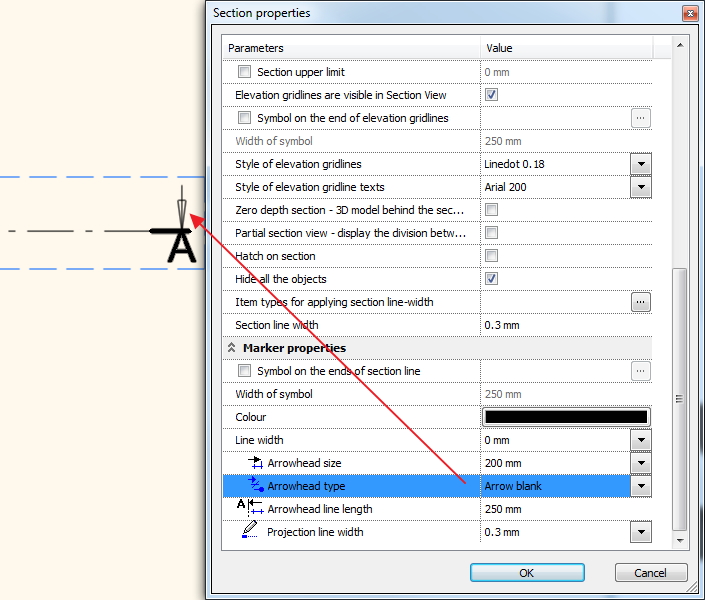Open the Arrowhead size dropdown
Screen dimensions: 705x600
[x=641, y=463]
